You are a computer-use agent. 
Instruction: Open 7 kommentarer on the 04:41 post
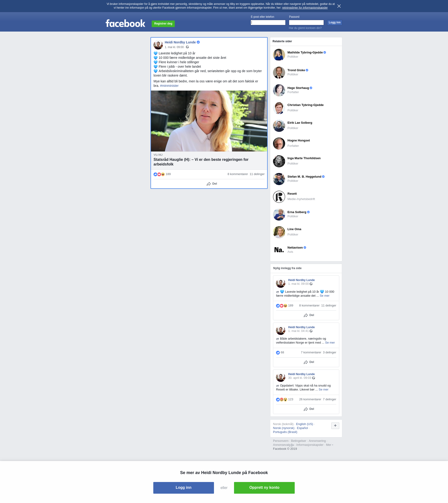[311, 352]
